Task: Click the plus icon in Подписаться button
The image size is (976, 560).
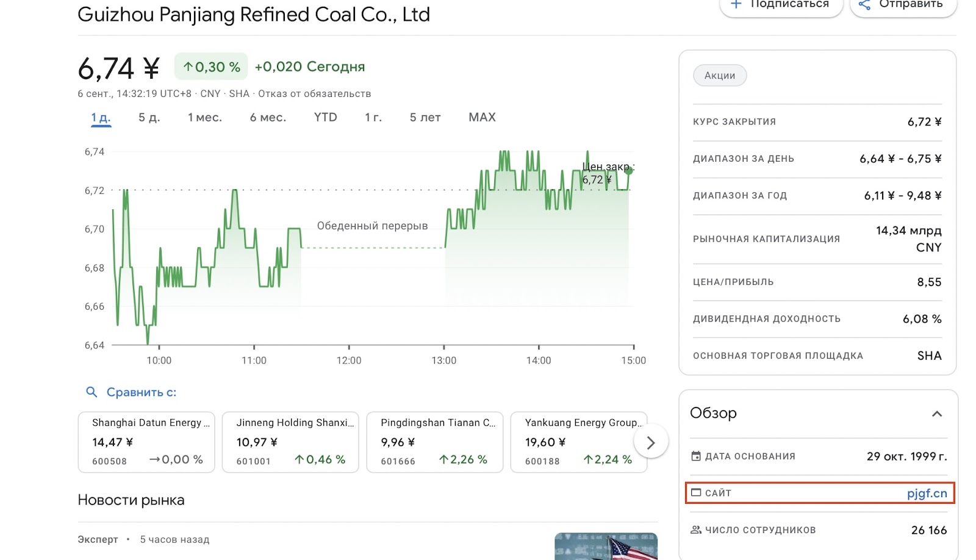Action: point(736,4)
